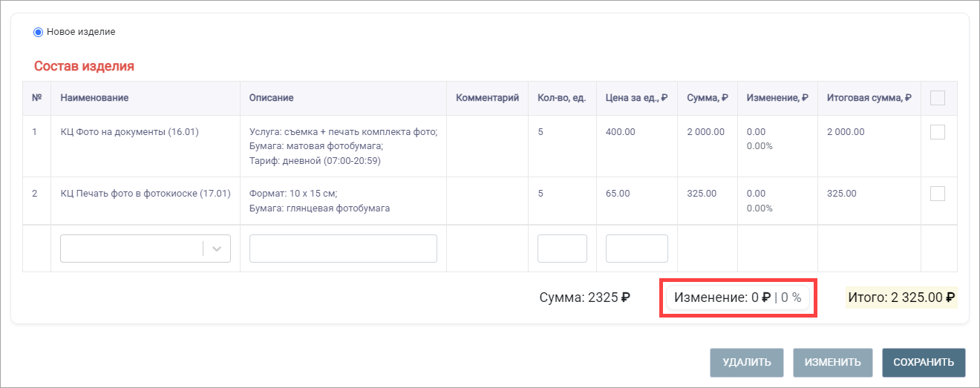Click the Кол-во quantity input in new row

tap(562, 249)
